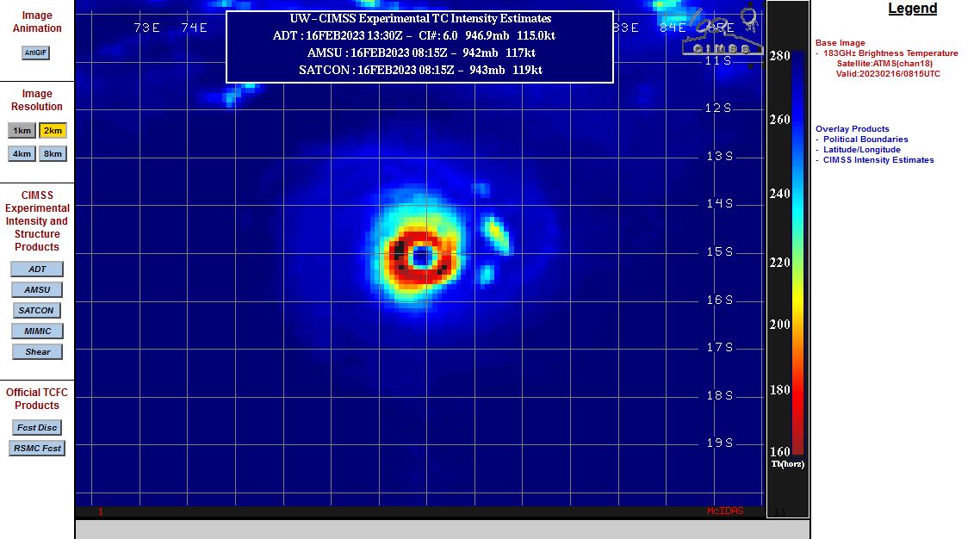Open the ADT intensity product

coord(37,269)
